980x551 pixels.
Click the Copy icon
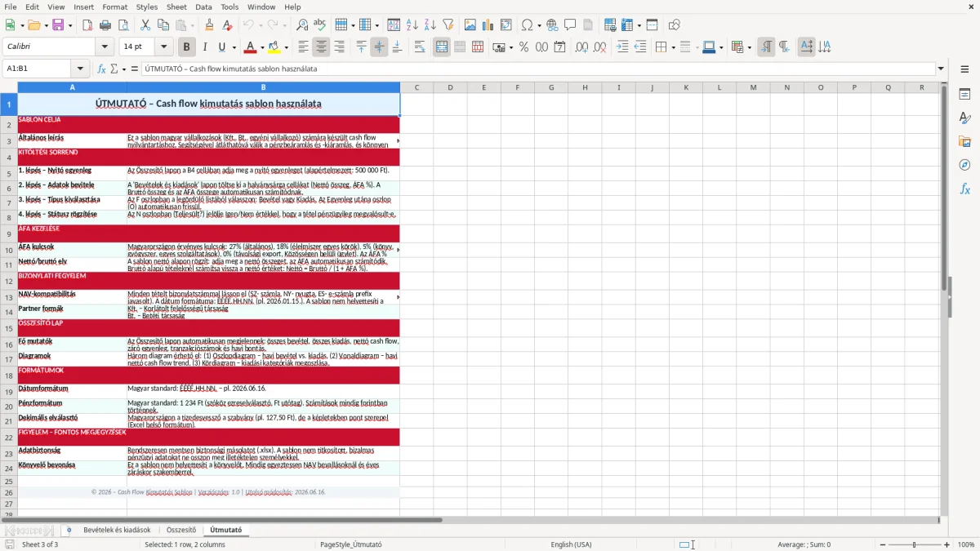click(163, 25)
